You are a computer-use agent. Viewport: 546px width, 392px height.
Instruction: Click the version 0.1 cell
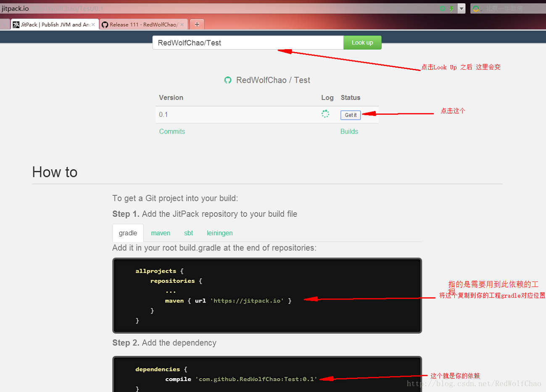(x=164, y=115)
